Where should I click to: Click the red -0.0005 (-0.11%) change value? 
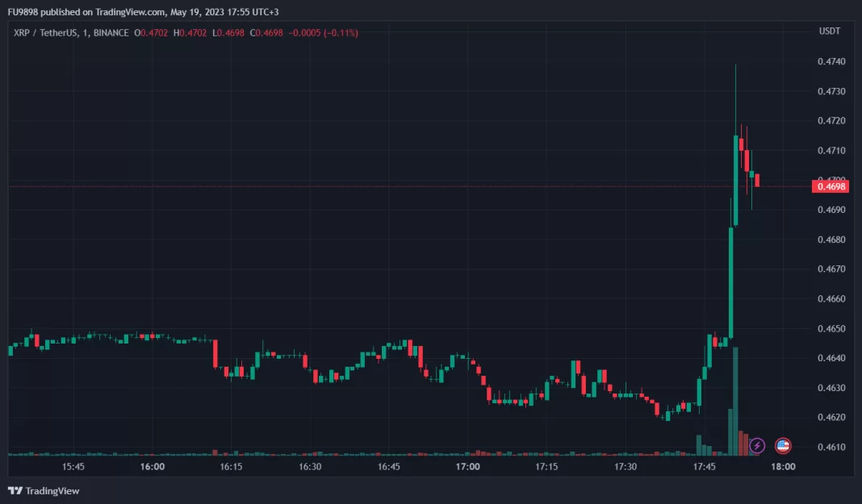324,32
